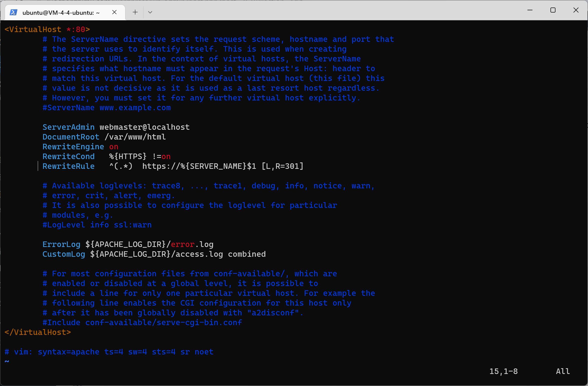Screen dimensions: 588x386
Task: Click the vim modeline syntax=apache comment
Action: click(x=109, y=352)
